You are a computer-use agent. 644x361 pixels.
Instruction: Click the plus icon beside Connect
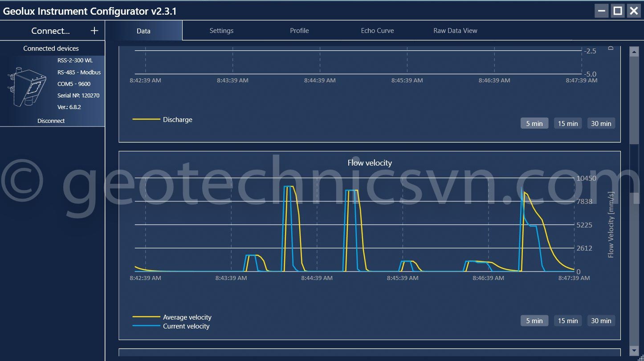(94, 31)
